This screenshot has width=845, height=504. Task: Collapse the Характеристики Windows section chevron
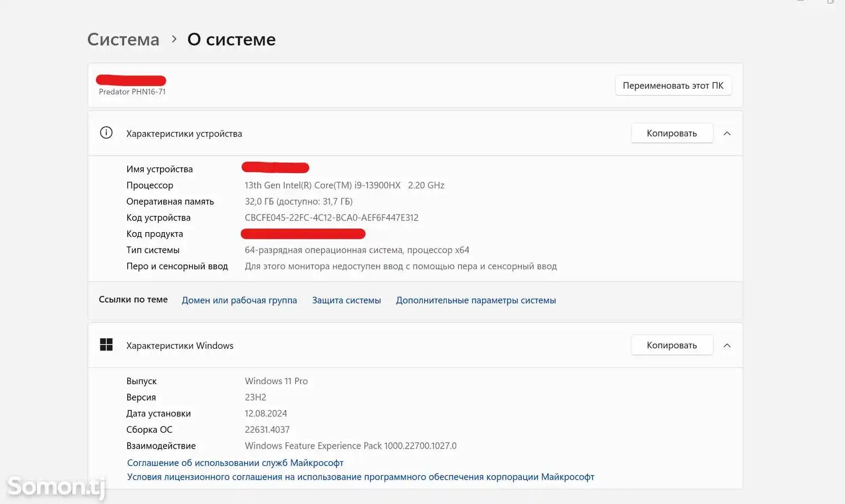tap(727, 346)
